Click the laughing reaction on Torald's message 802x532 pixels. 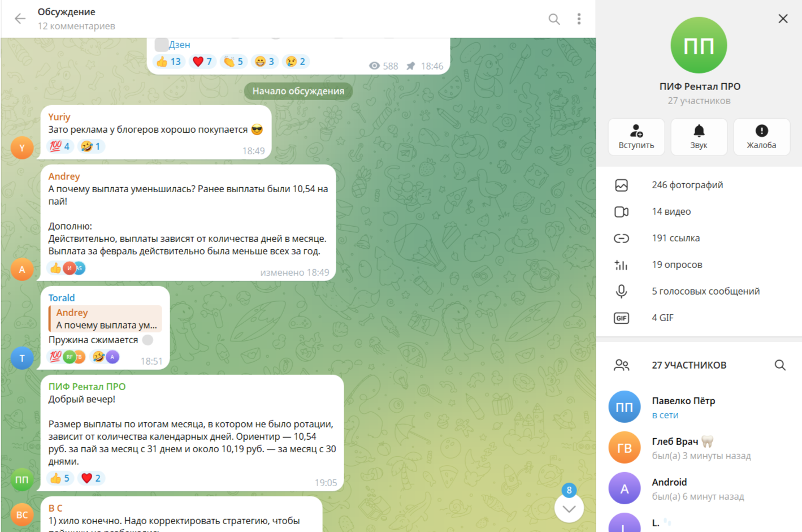pos(106,357)
